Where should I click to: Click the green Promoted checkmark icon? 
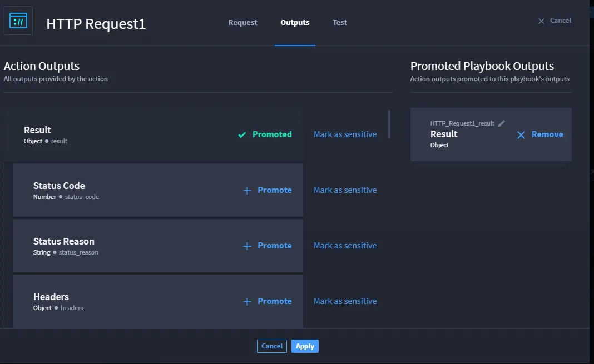pyautogui.click(x=242, y=134)
